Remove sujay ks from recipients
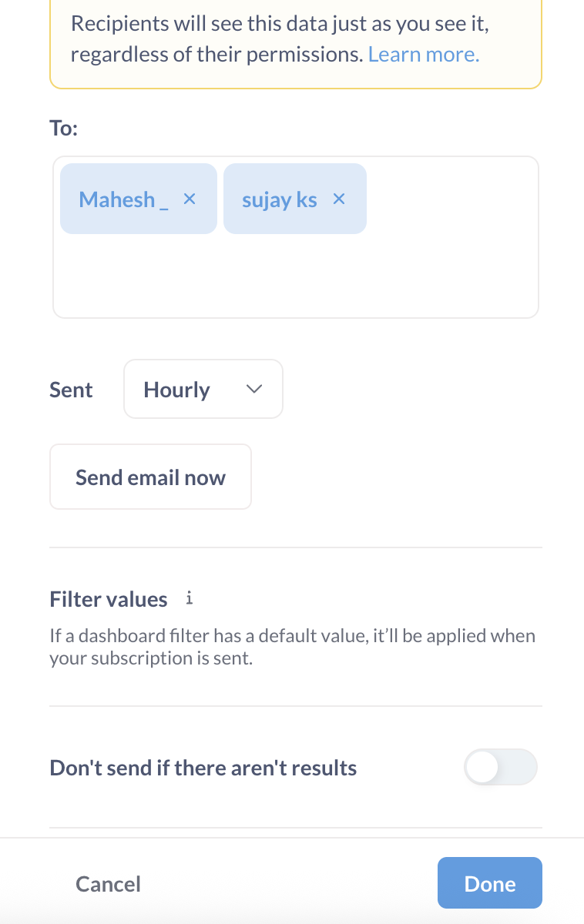 tap(338, 199)
